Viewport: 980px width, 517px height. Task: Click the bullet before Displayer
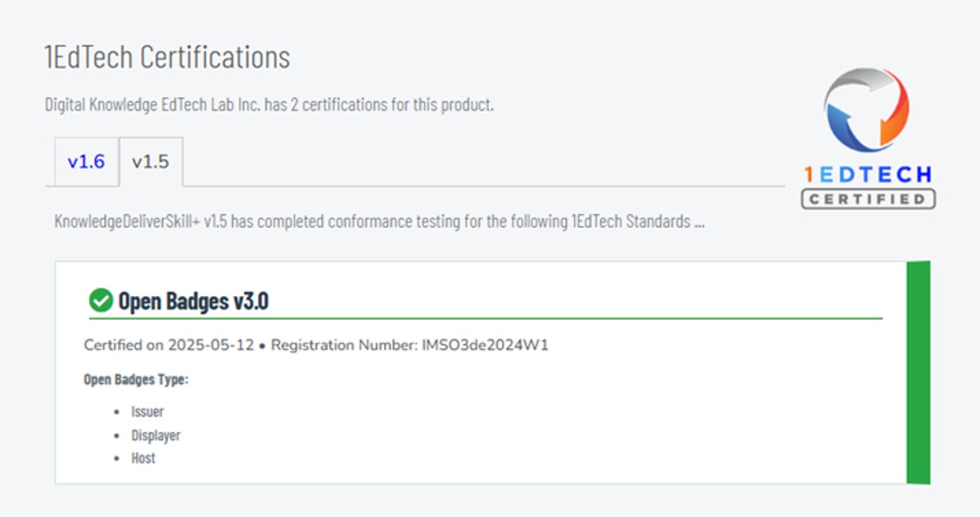coord(117,435)
